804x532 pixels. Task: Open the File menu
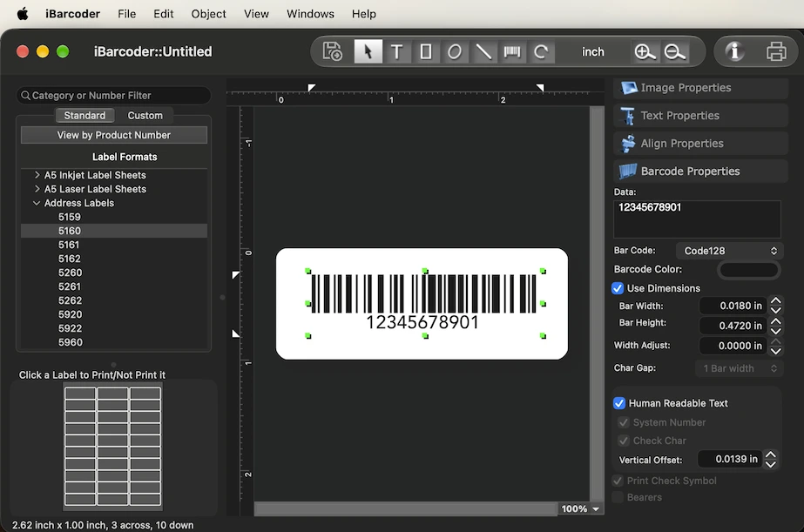coord(126,14)
